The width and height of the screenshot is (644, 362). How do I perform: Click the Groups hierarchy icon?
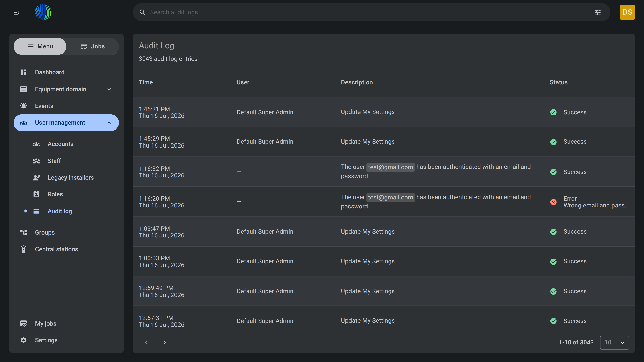[23, 232]
